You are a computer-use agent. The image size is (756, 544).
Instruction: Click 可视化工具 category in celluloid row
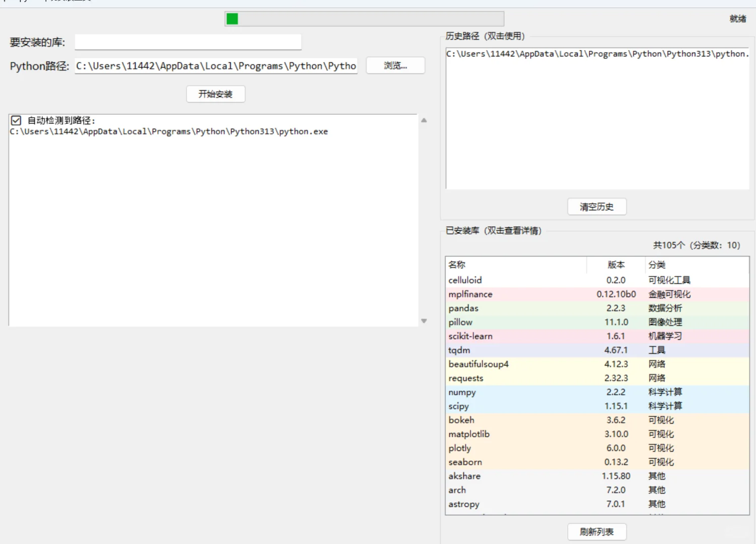click(x=669, y=280)
